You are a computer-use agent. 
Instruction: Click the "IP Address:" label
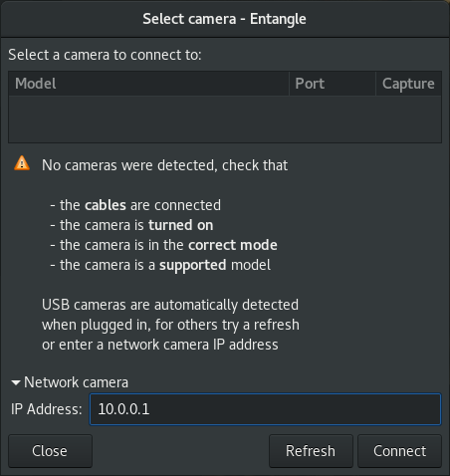(x=47, y=409)
